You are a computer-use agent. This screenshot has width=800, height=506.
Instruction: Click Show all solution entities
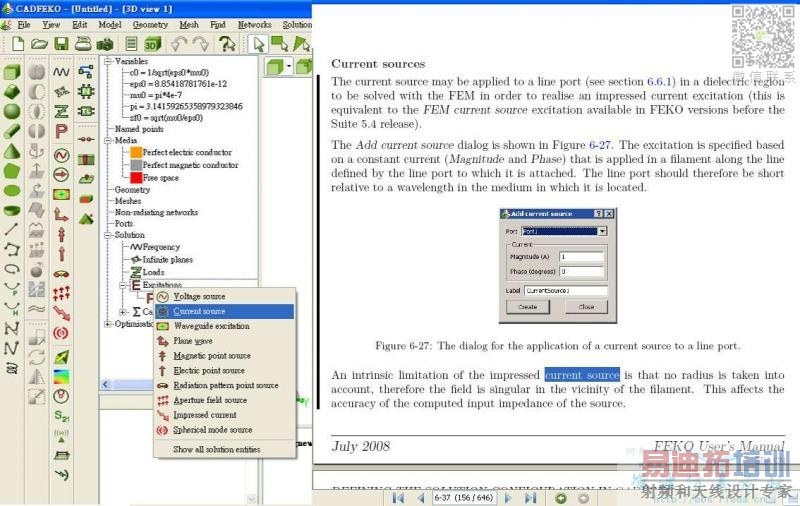tap(224, 449)
